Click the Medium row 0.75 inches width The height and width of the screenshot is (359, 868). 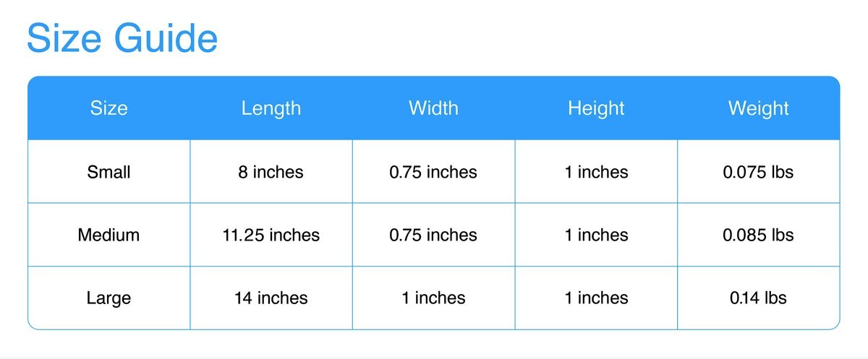(433, 235)
